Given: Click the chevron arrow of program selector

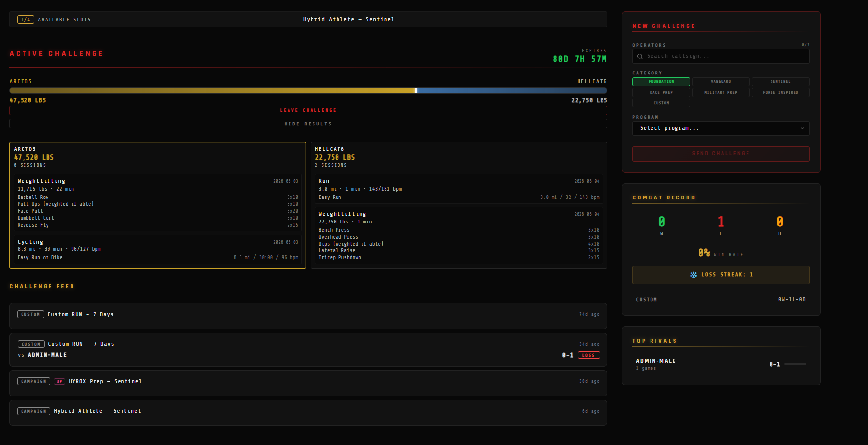Looking at the screenshot, I should point(802,128).
